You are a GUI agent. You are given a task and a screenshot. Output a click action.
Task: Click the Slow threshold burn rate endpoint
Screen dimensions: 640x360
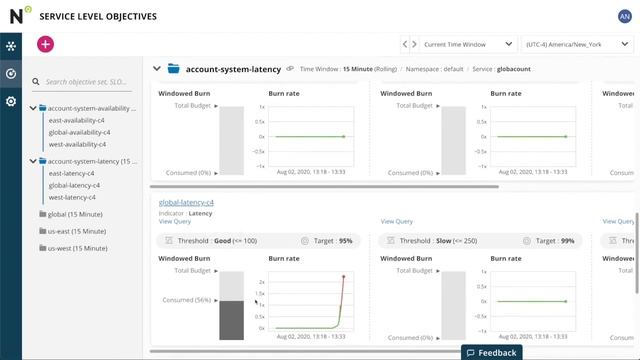pos(566,301)
